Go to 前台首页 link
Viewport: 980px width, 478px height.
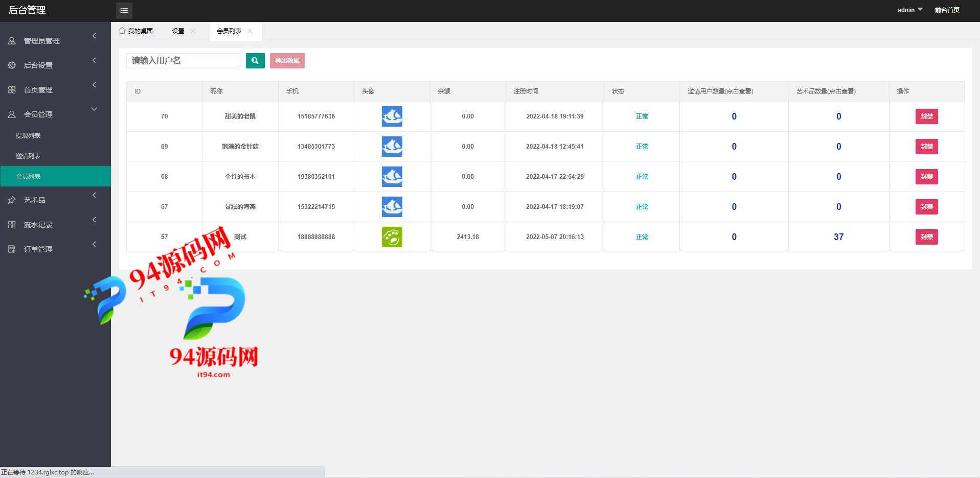tap(947, 10)
